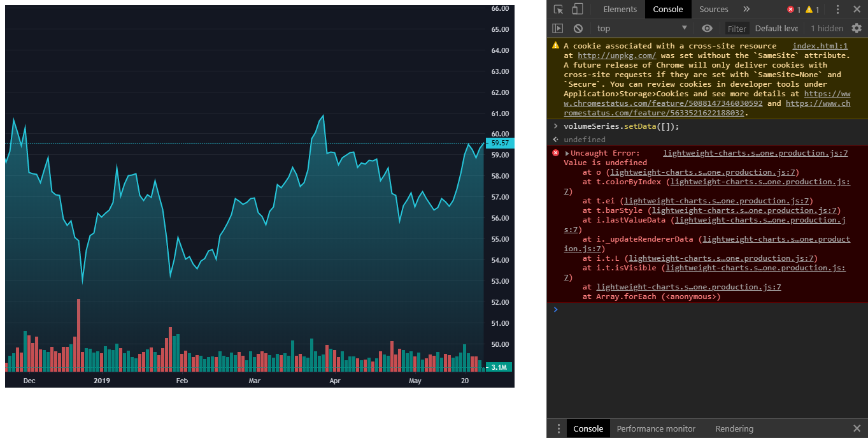Viewport: 868px width, 438px height.
Task: Open console settings gear
Action: coord(857,27)
